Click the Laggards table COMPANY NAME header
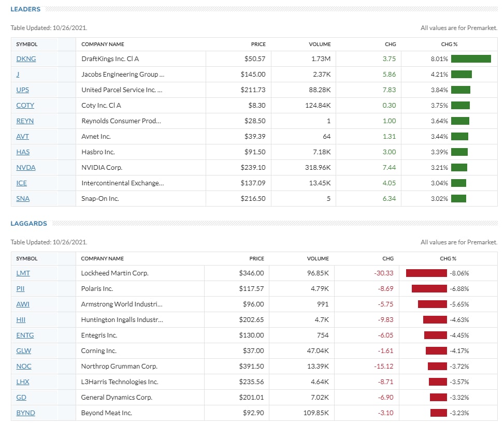 click(x=102, y=259)
